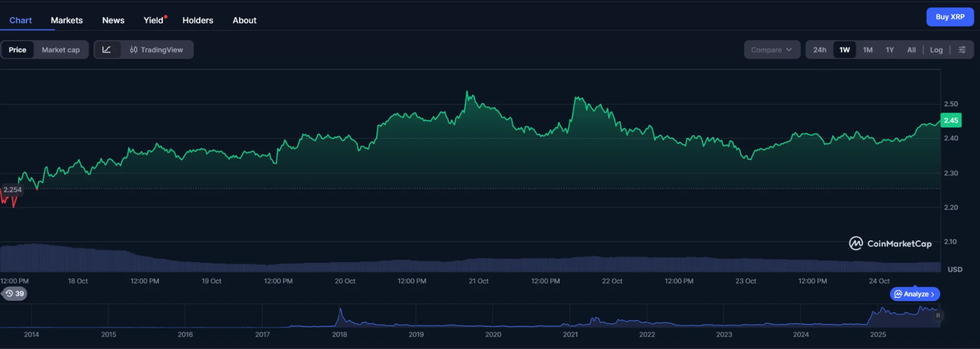The width and height of the screenshot is (980, 349).
Task: Click the CoinMarketCap watermark logo
Action: point(890,243)
